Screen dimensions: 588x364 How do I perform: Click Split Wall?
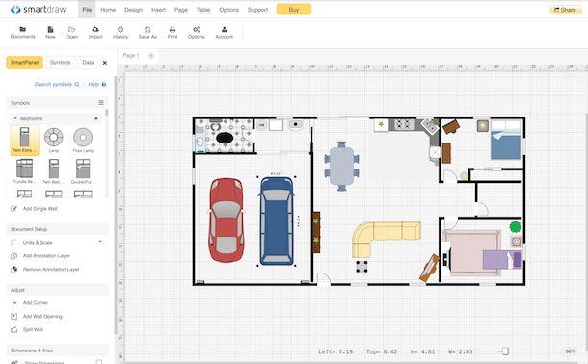tap(33, 330)
